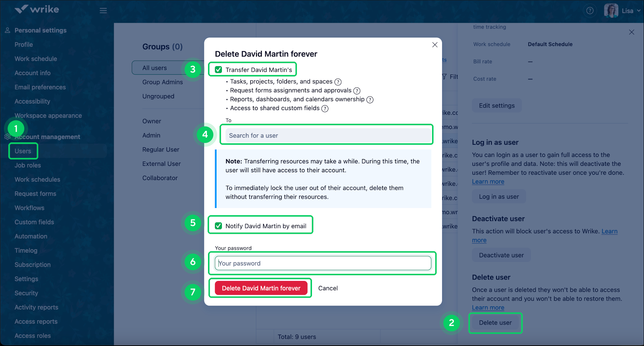Click the Delete David Martin forever button
The height and width of the screenshot is (346, 644).
point(261,288)
